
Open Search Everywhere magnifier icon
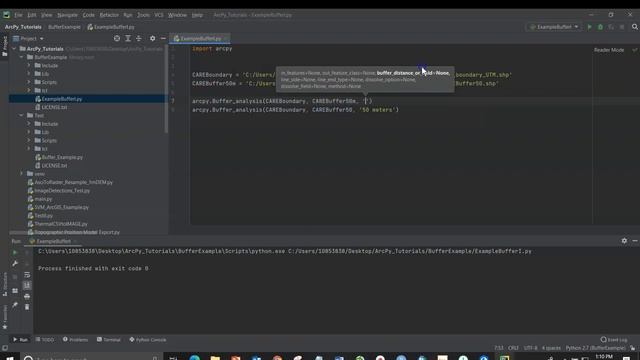click(x=635, y=27)
